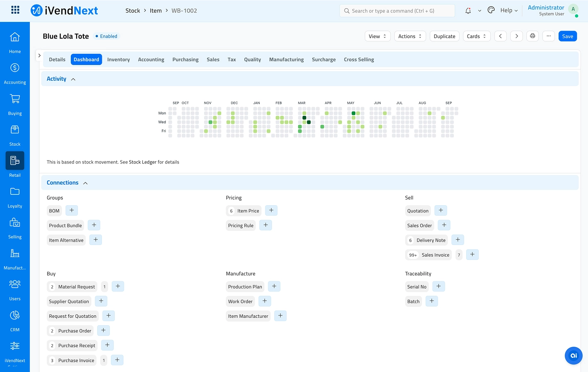Screen dimensions: 588x372
Task: Click the Save button
Action: (x=567, y=36)
